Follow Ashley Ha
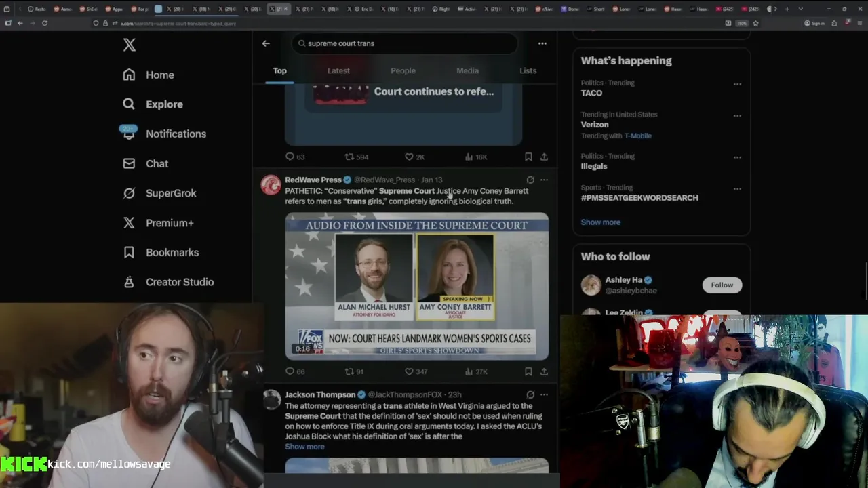Viewport: 868px width, 488px height. click(x=722, y=285)
